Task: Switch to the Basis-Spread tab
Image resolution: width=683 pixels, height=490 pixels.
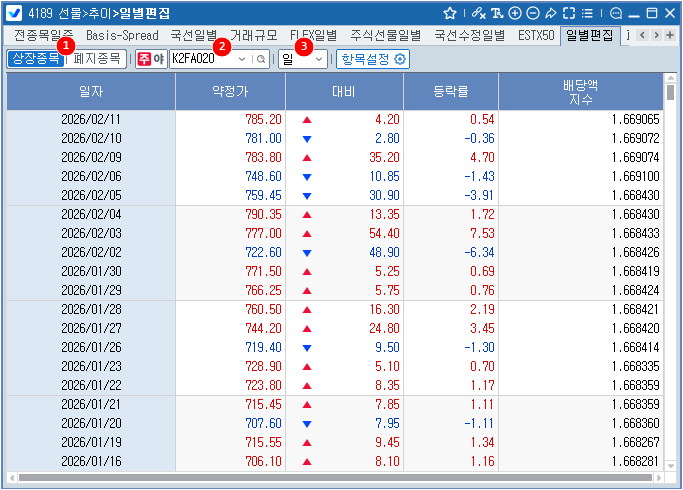Action: 122,35
